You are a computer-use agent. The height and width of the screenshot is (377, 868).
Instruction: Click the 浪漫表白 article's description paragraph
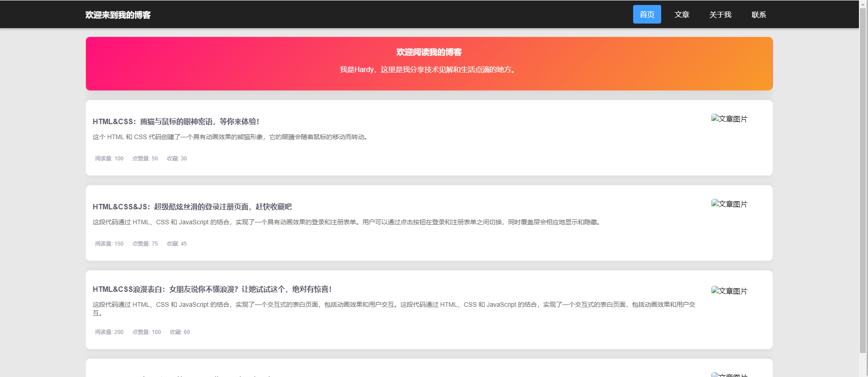coord(394,309)
